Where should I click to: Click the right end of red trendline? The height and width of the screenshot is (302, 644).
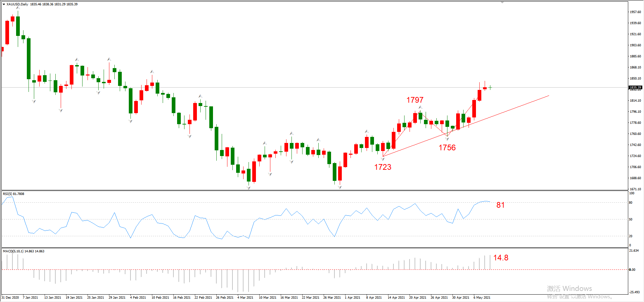click(549, 96)
